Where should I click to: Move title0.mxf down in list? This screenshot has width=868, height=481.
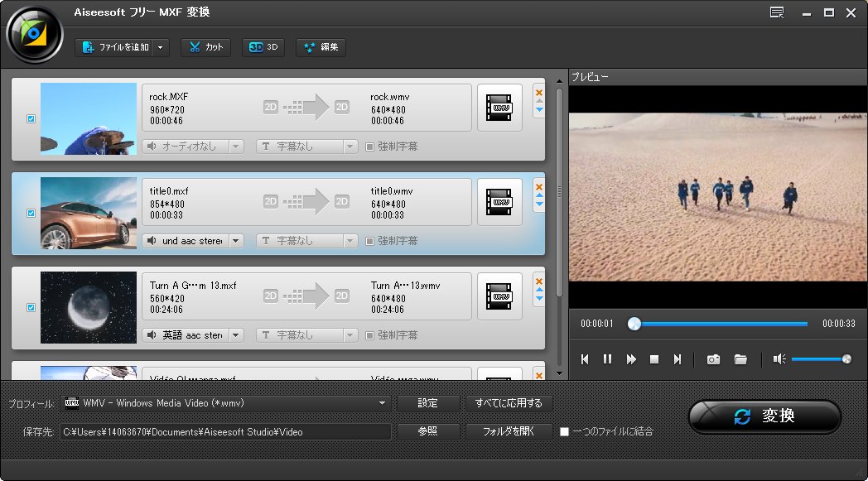(539, 204)
